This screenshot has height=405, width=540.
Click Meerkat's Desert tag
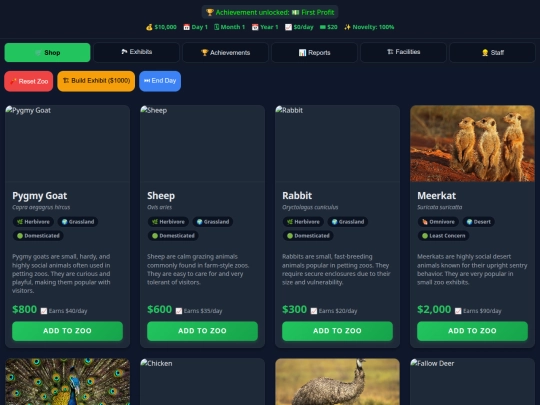point(479,222)
